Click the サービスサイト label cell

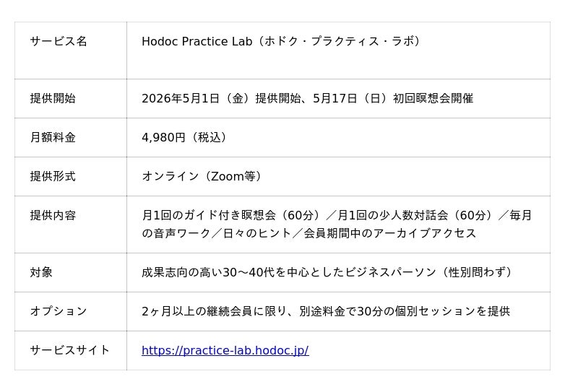pyautogui.click(x=70, y=350)
